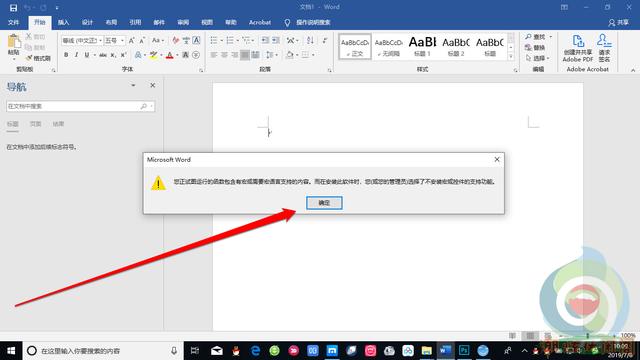Select the Format Painter tool

click(x=38, y=58)
